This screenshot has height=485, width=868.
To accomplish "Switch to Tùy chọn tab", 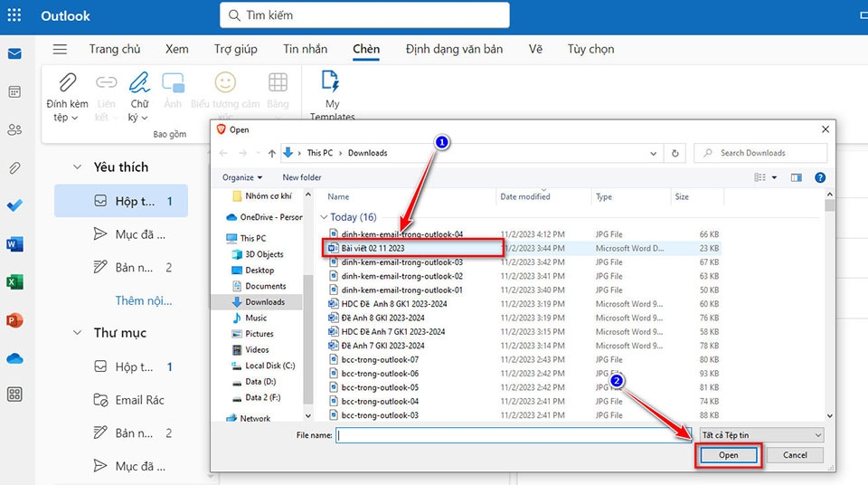I will (590, 50).
